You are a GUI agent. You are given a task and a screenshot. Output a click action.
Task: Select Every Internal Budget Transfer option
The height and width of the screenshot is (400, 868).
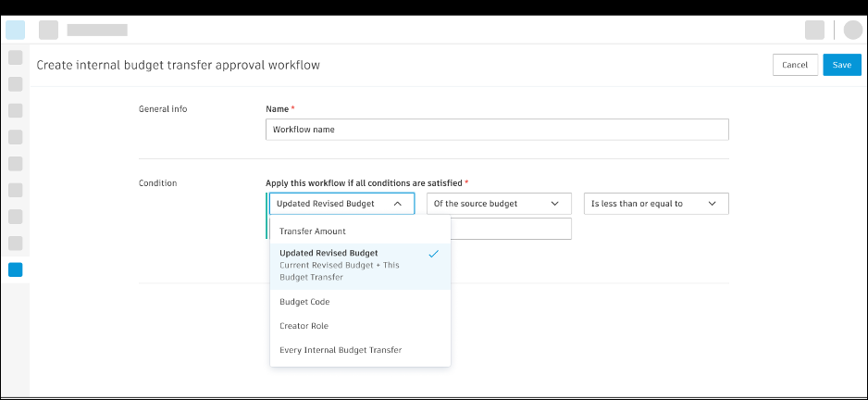click(341, 350)
